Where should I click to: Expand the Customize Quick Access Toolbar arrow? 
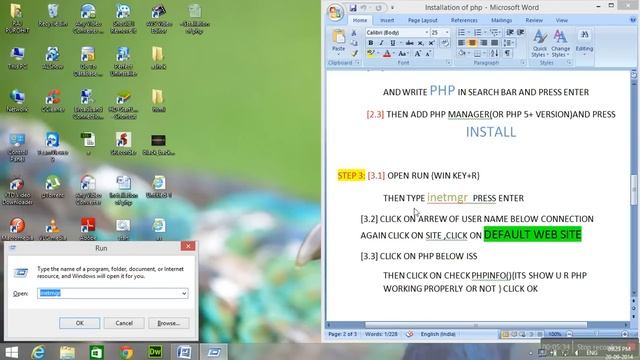click(392, 8)
